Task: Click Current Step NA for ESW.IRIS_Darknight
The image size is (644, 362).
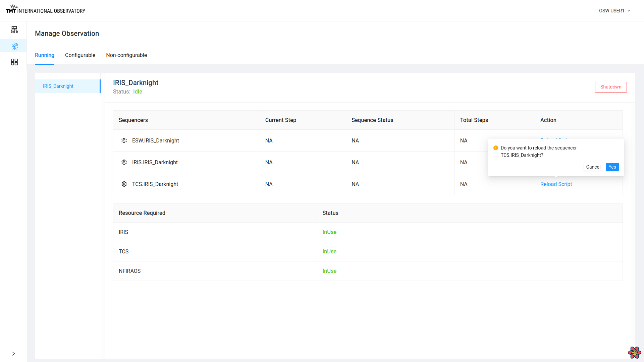Action: pyautogui.click(x=269, y=140)
